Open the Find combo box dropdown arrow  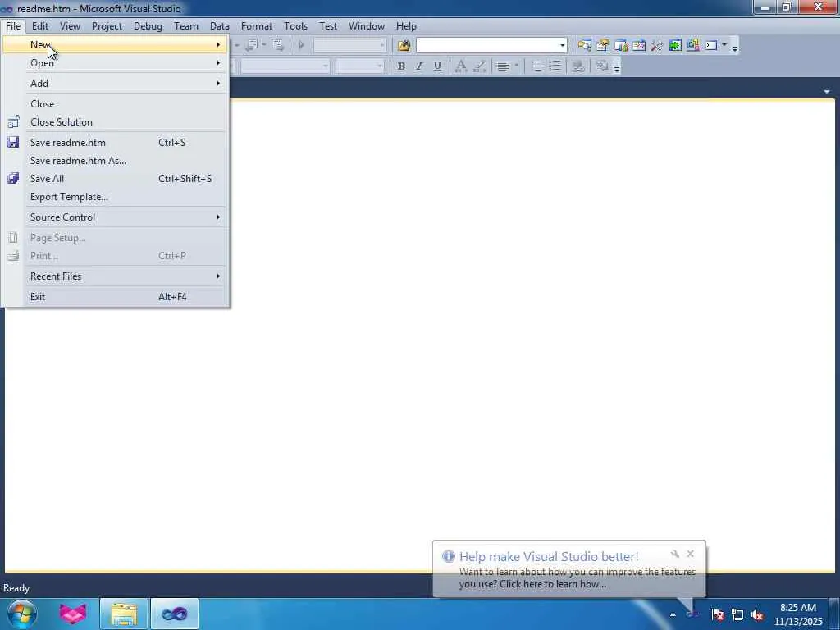(x=562, y=46)
